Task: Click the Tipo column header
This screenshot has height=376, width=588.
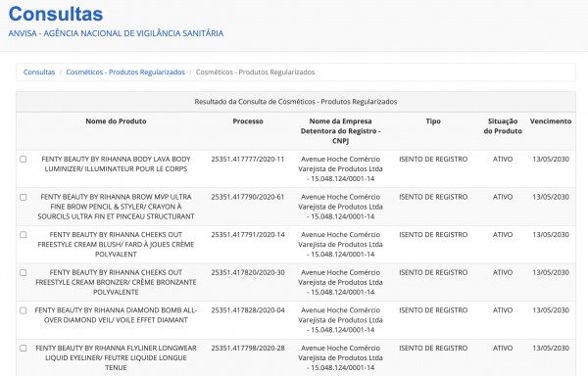Action: click(433, 121)
